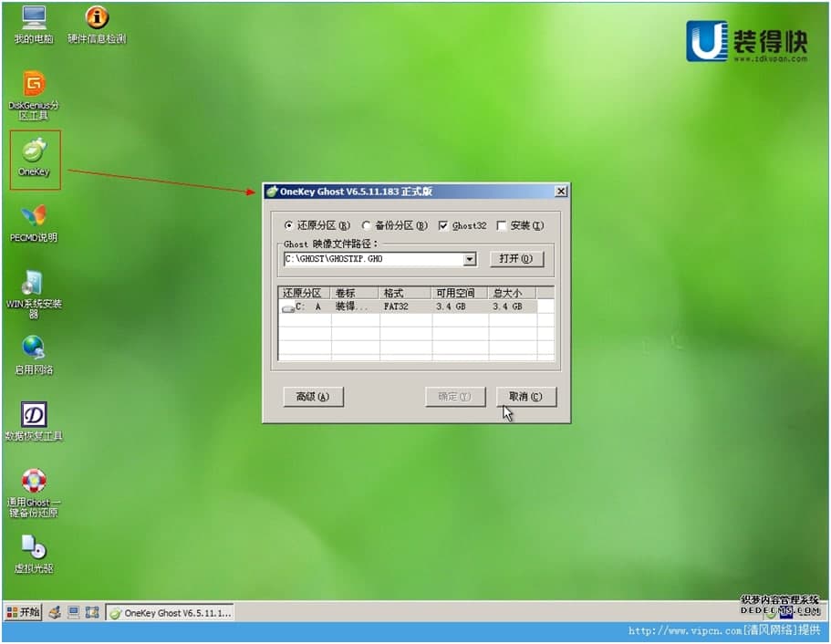Uncheck the Ghost32 checkbox
This screenshot has width=831, height=644.
pyautogui.click(x=443, y=225)
